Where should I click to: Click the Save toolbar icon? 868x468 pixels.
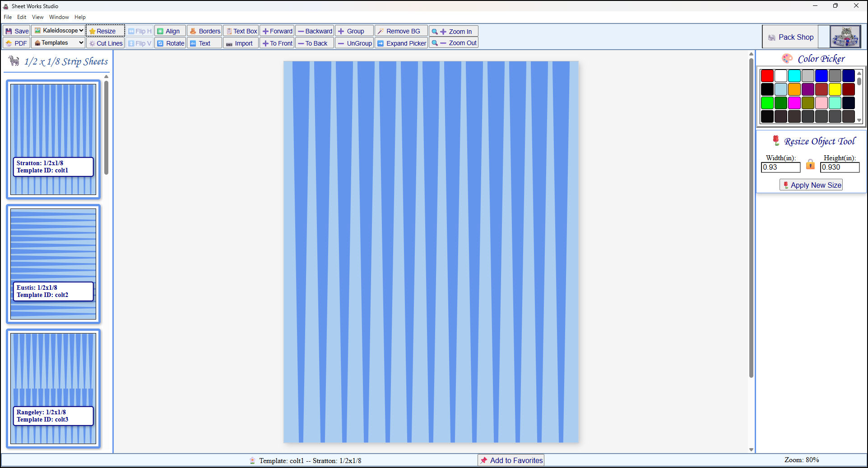tap(17, 31)
